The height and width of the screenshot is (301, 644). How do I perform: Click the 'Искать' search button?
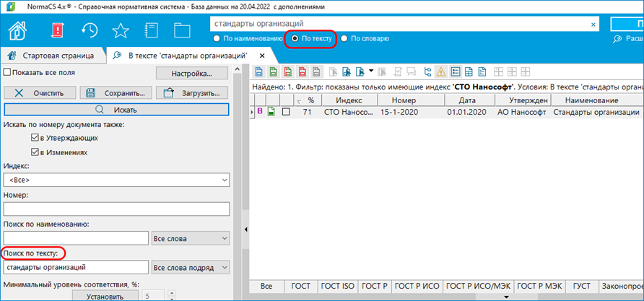[x=116, y=110]
